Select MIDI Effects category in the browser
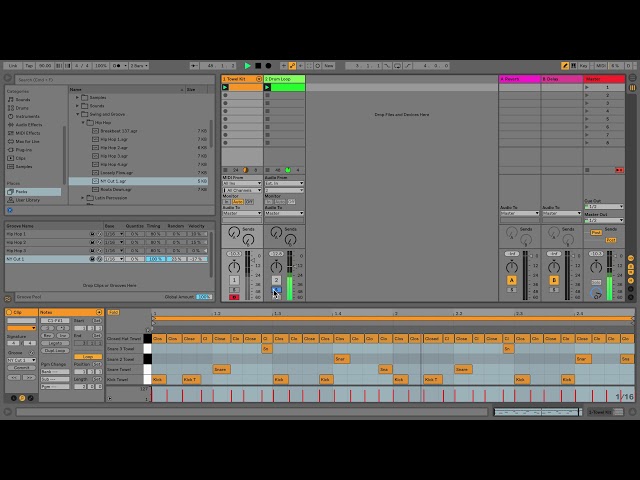This screenshot has width=640, height=480. click(x=27, y=133)
